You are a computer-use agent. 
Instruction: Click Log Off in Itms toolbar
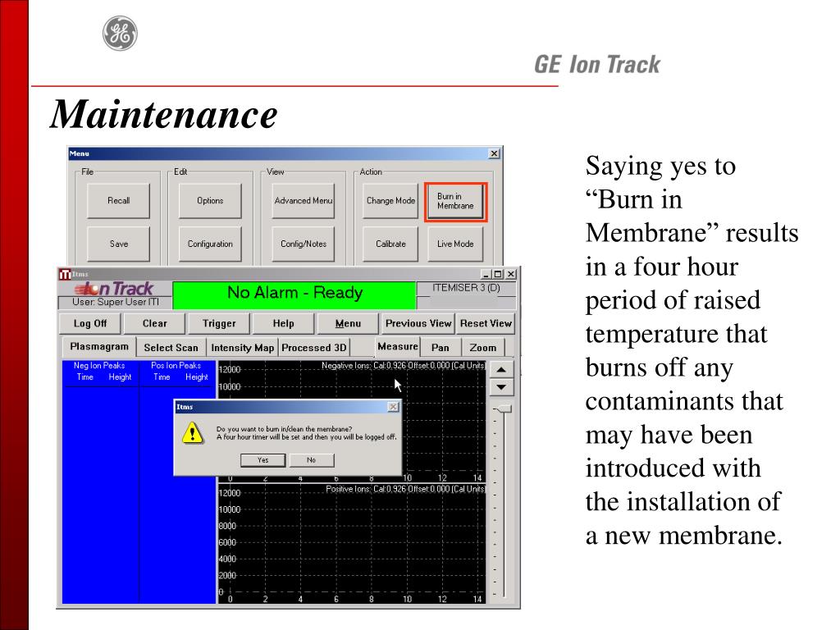pyautogui.click(x=90, y=323)
